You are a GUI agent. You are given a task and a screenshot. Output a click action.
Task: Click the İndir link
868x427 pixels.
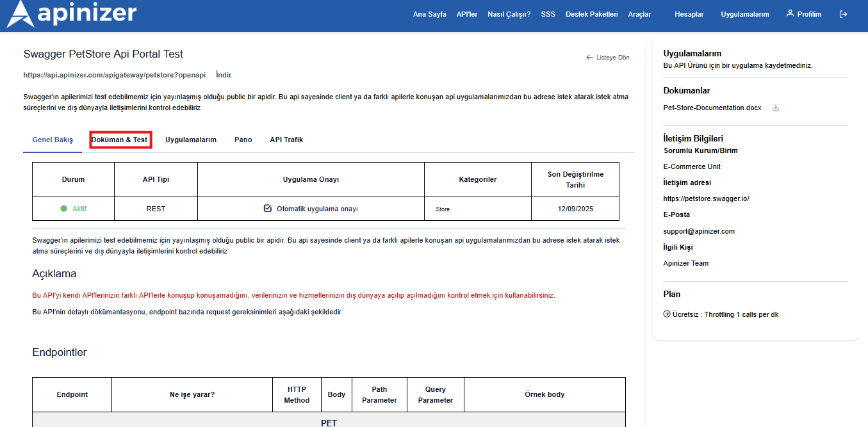224,75
